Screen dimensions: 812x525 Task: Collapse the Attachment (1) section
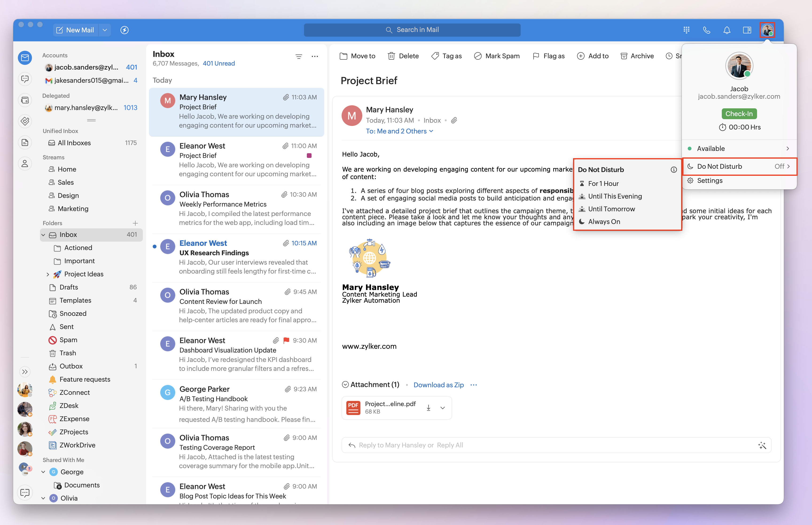345,384
